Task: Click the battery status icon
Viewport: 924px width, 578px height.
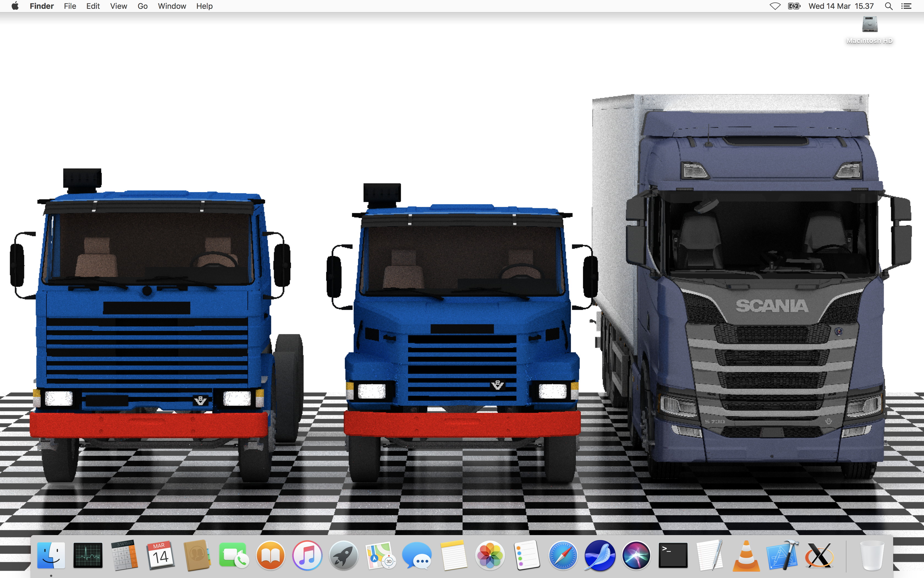Action: pos(794,6)
